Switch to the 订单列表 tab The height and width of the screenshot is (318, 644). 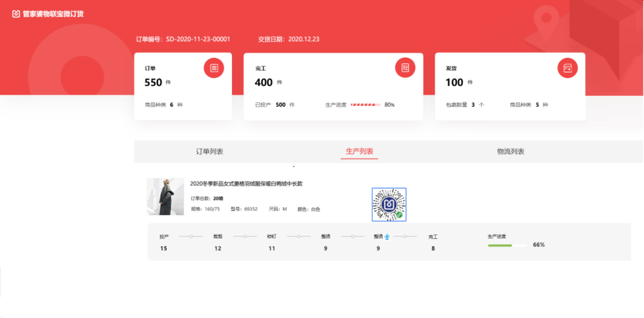coord(210,152)
